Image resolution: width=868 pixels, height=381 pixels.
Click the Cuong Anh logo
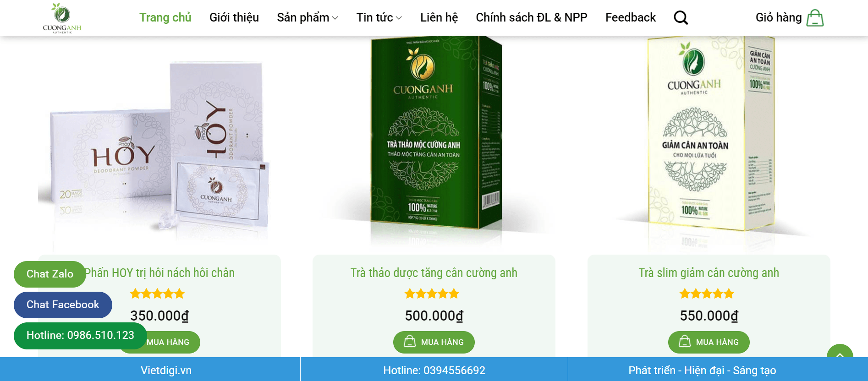point(62,18)
